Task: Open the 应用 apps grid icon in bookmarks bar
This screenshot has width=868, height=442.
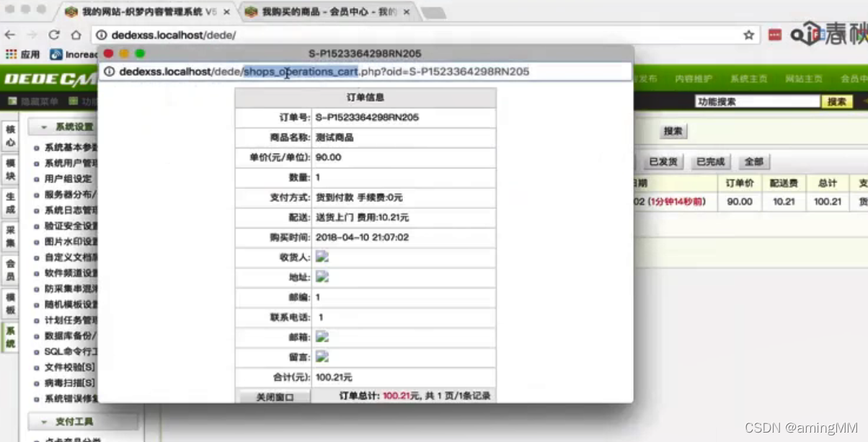Action: pos(11,54)
